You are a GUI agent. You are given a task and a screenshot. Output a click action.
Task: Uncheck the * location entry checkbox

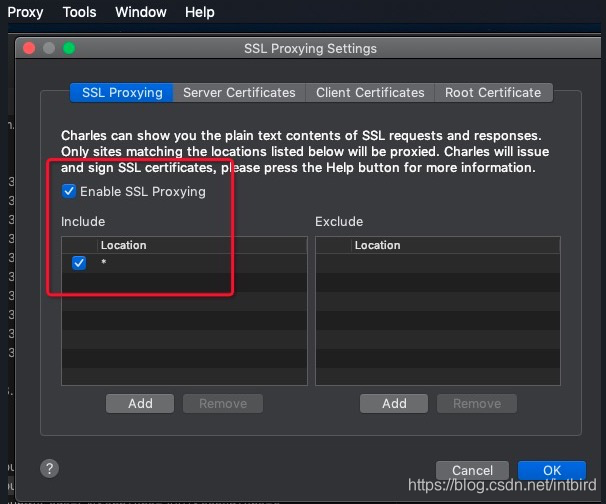[79, 263]
